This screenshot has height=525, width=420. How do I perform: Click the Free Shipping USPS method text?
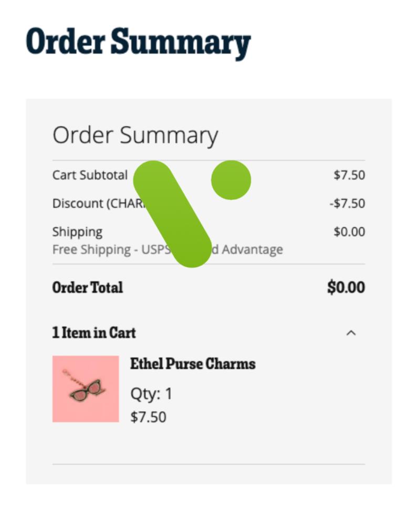click(x=167, y=250)
